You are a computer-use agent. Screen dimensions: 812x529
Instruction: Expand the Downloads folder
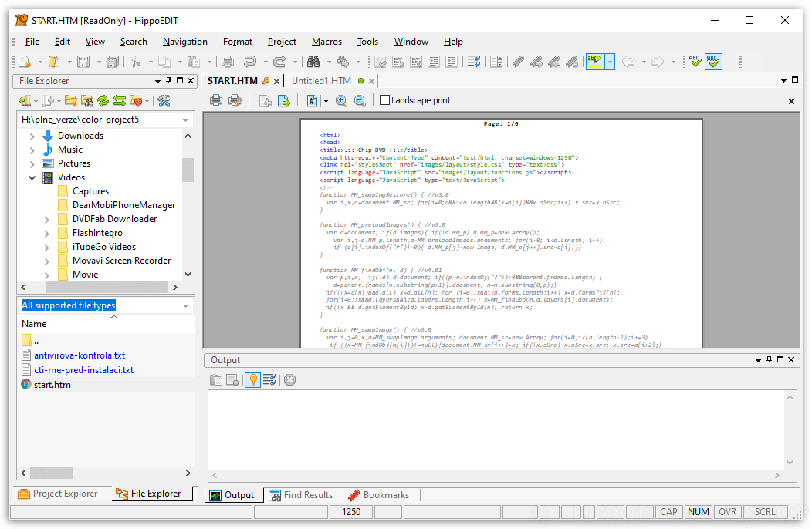(x=31, y=135)
